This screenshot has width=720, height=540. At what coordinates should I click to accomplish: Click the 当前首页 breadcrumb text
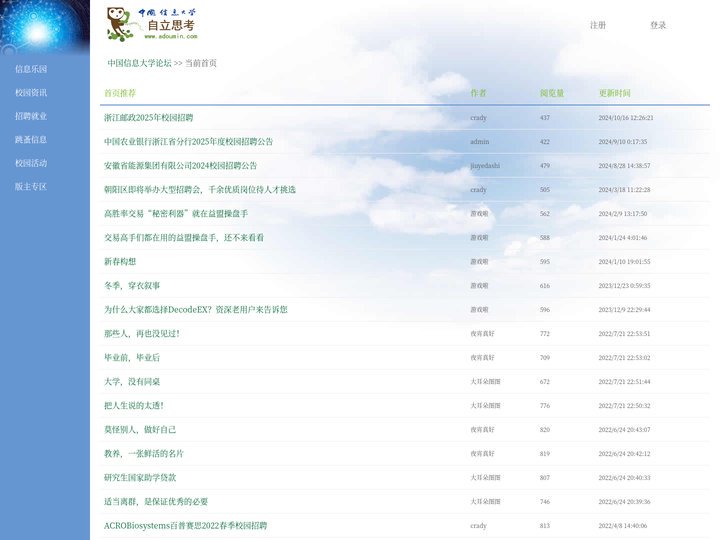coord(201,63)
